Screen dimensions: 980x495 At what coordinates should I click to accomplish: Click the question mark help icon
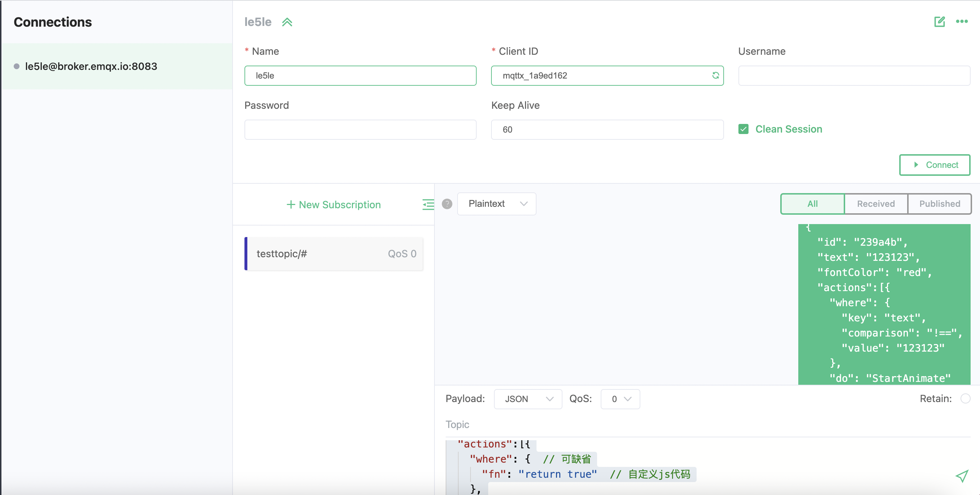point(447,204)
